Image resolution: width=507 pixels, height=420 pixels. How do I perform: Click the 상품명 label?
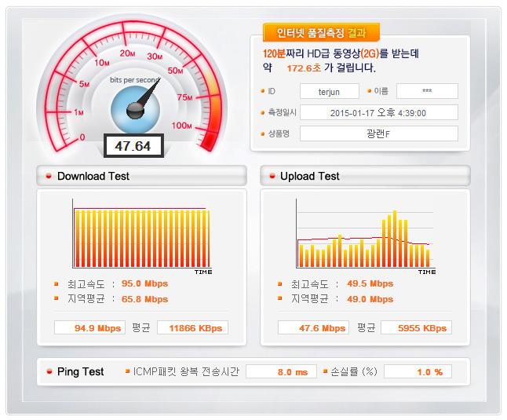click(x=279, y=133)
